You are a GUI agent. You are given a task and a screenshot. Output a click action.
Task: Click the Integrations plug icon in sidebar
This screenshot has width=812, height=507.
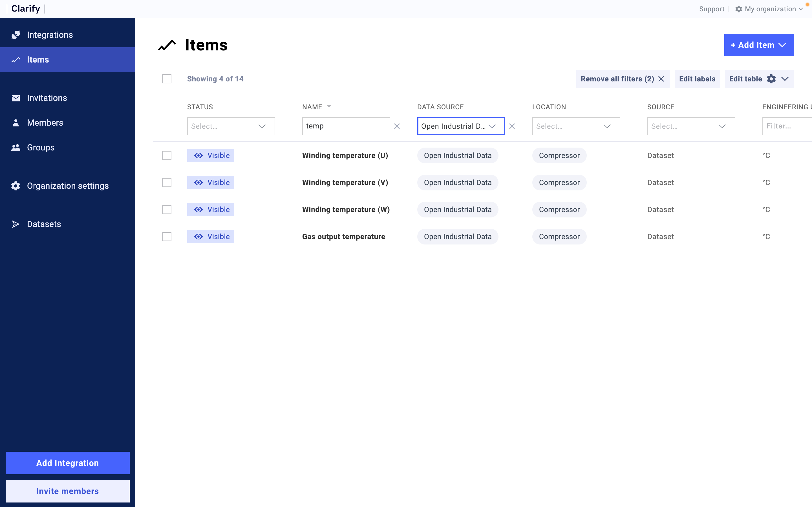click(x=16, y=35)
